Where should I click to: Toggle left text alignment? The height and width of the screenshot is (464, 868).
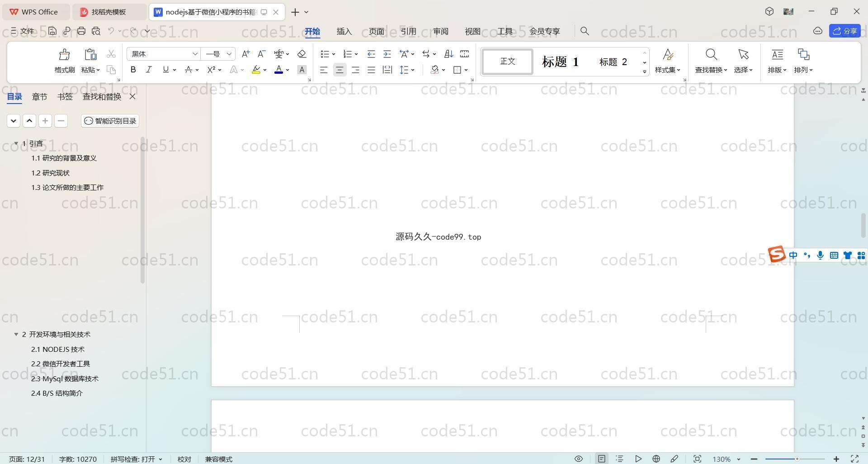click(x=324, y=70)
